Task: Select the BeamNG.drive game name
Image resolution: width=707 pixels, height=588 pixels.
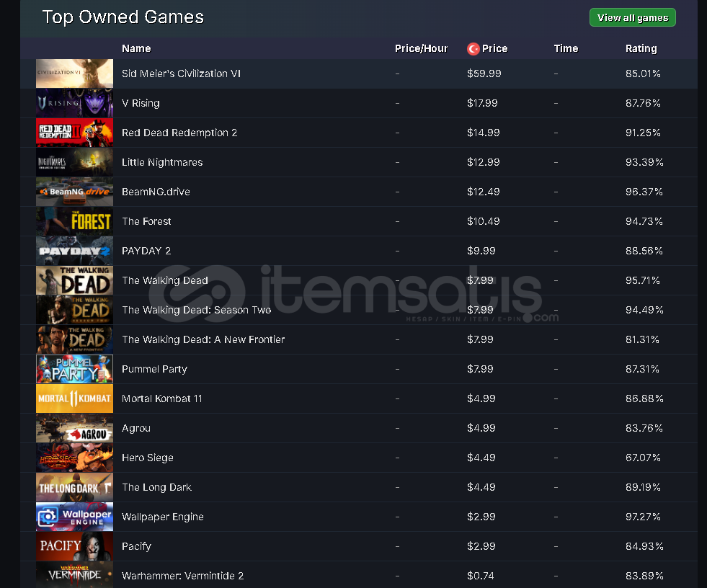Action: (x=156, y=192)
